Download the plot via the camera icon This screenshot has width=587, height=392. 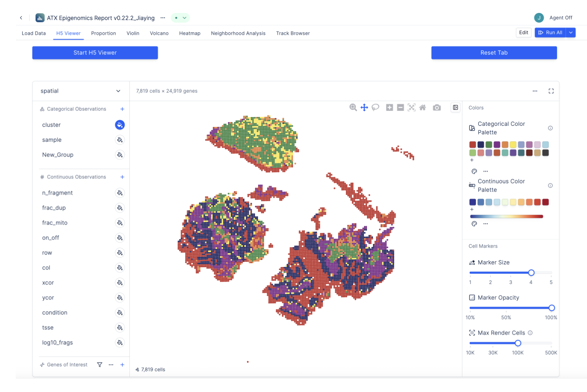(437, 107)
